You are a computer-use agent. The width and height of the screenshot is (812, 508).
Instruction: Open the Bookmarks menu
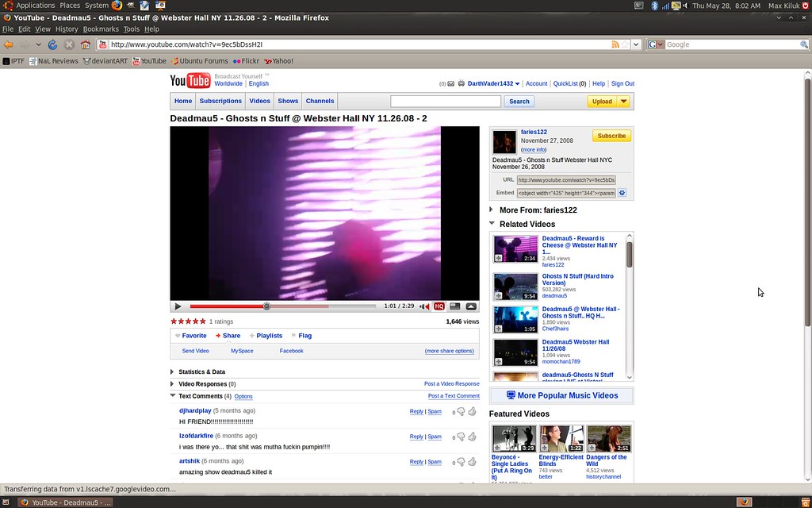pyautogui.click(x=101, y=29)
